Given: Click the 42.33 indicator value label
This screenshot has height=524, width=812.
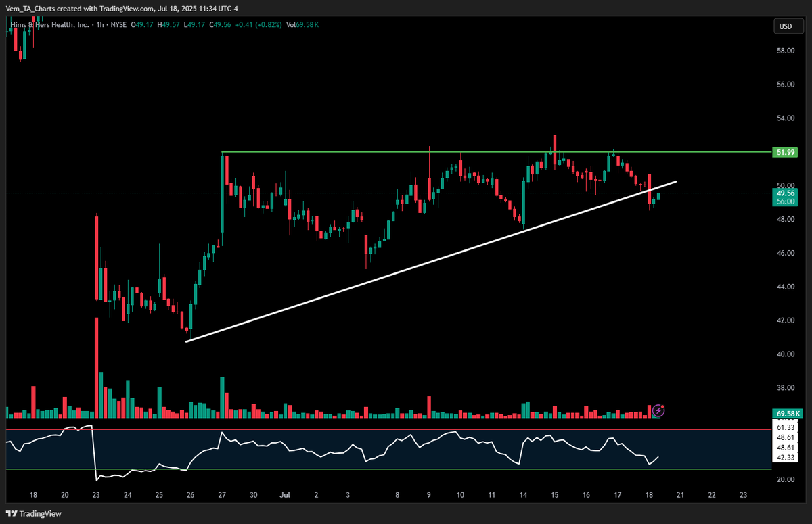Looking at the screenshot, I should click(x=786, y=458).
